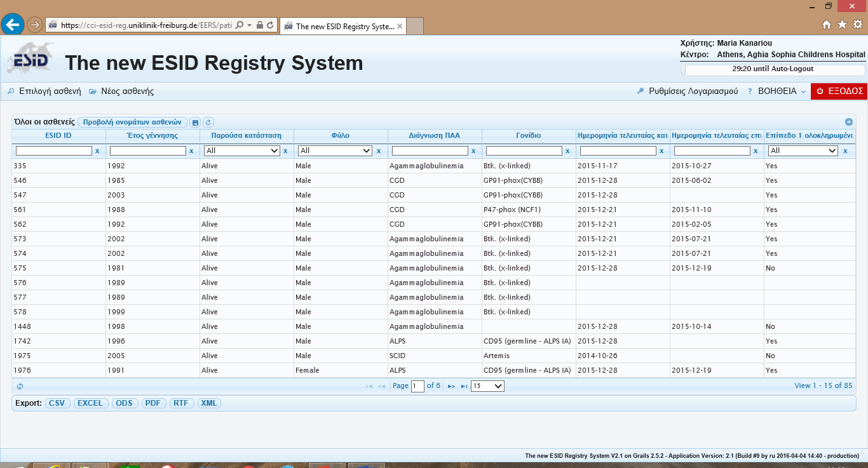Export patients as XML
Image resolution: width=868 pixels, height=468 pixels.
click(209, 403)
